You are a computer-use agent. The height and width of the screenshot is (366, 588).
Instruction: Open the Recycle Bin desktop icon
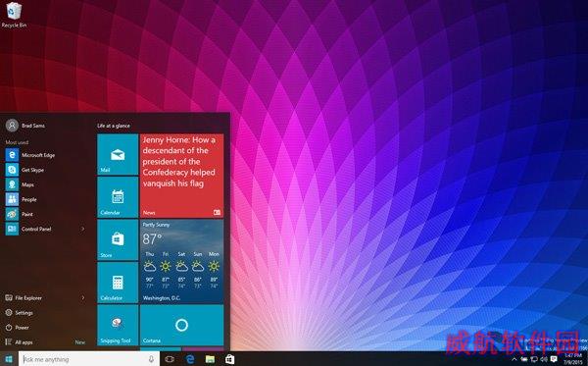[14, 15]
